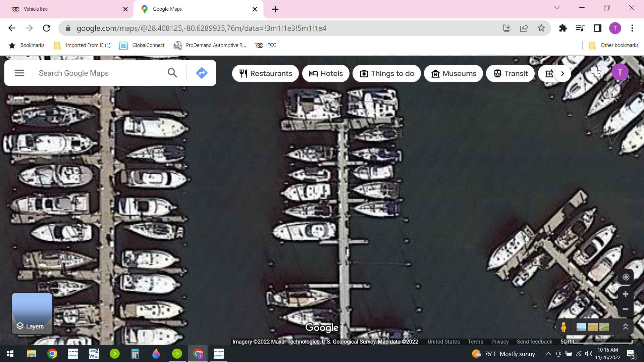Open Directions with the blue arrow icon
Screen dimensions: 644x362
tap(202, 73)
